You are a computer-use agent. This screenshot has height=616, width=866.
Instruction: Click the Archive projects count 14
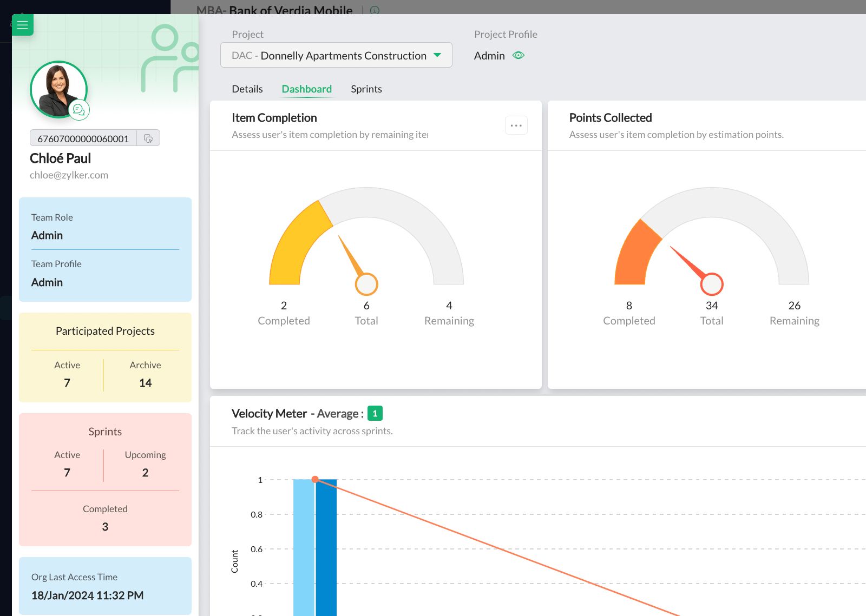(x=145, y=383)
